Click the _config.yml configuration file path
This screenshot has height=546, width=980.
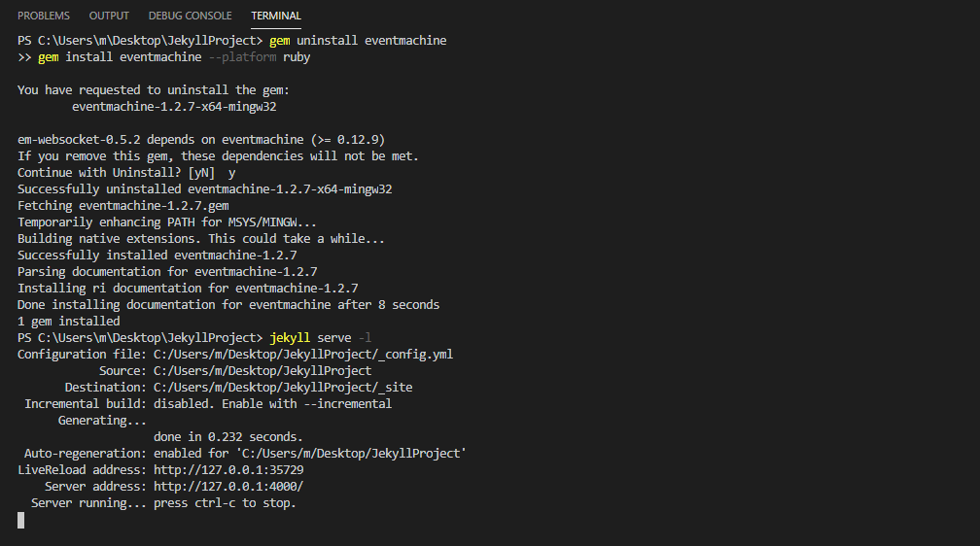(303, 354)
